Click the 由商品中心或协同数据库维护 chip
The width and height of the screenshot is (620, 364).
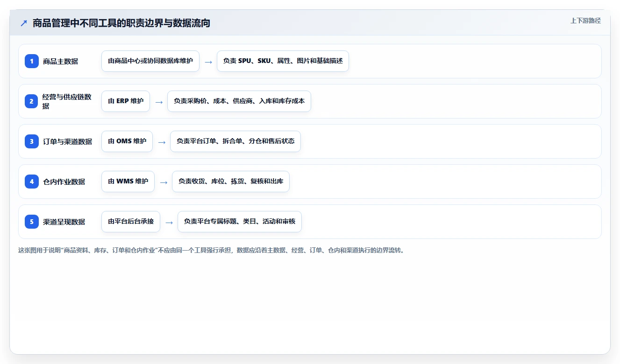pyautogui.click(x=150, y=61)
